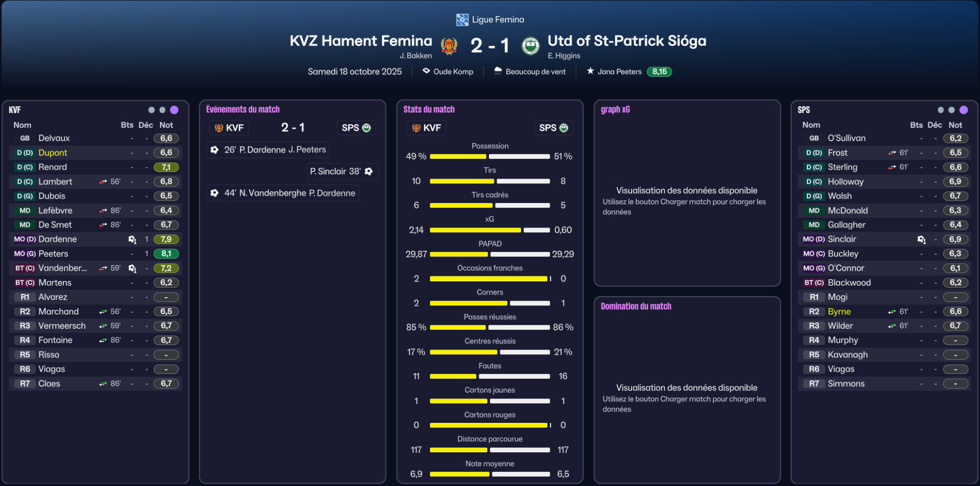Select the purple page dot in the SPS panel
This screenshot has height=486, width=980.
964,110
